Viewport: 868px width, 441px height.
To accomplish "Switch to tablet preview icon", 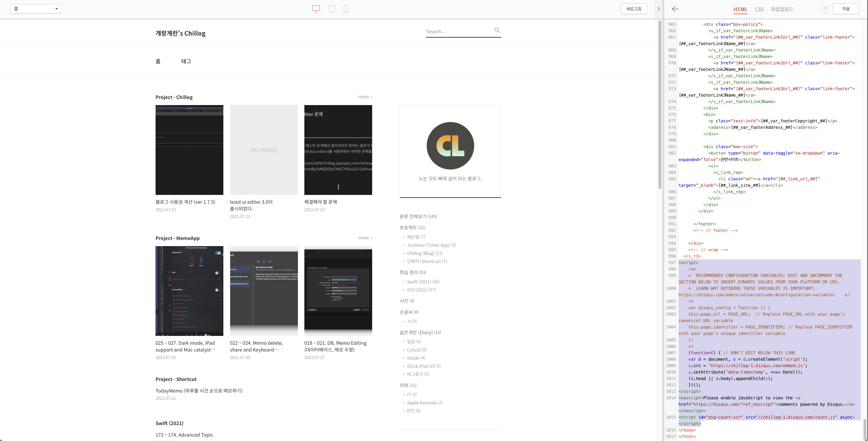I will (332, 9).
